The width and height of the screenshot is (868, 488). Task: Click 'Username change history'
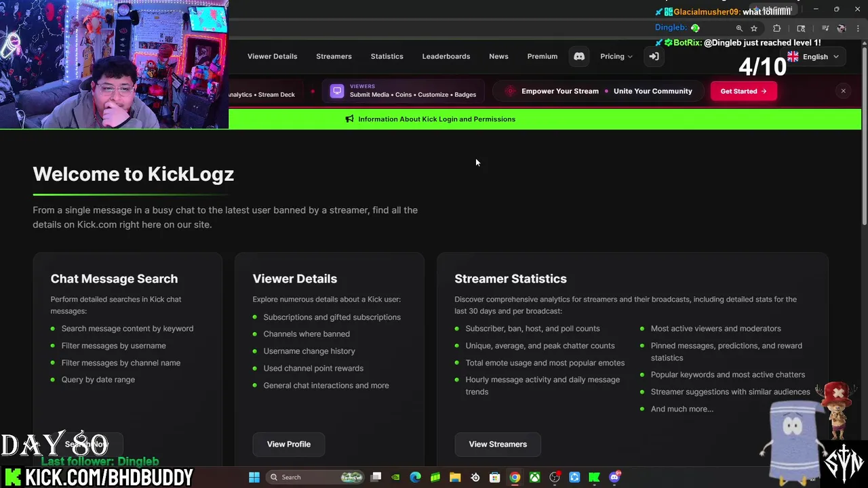coord(309,351)
